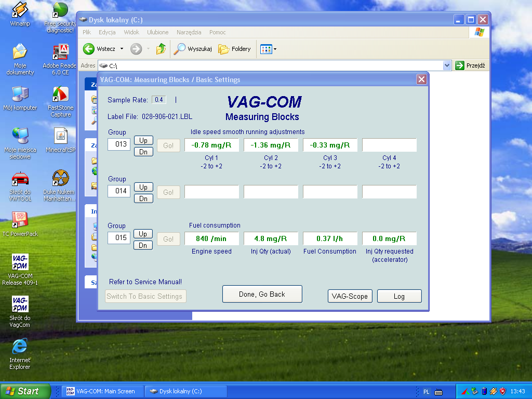Screen dimensions: 532x399
Task: Click Cyl 1 value -0.78 mg/R
Action: coord(211,145)
